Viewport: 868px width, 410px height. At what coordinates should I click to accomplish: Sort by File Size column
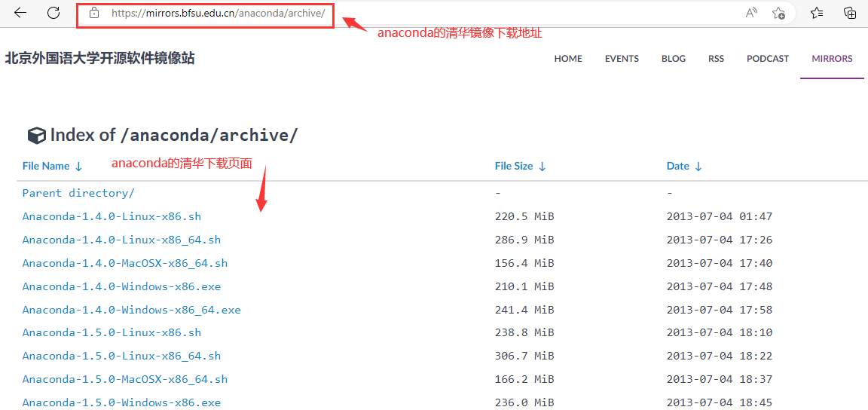click(520, 167)
